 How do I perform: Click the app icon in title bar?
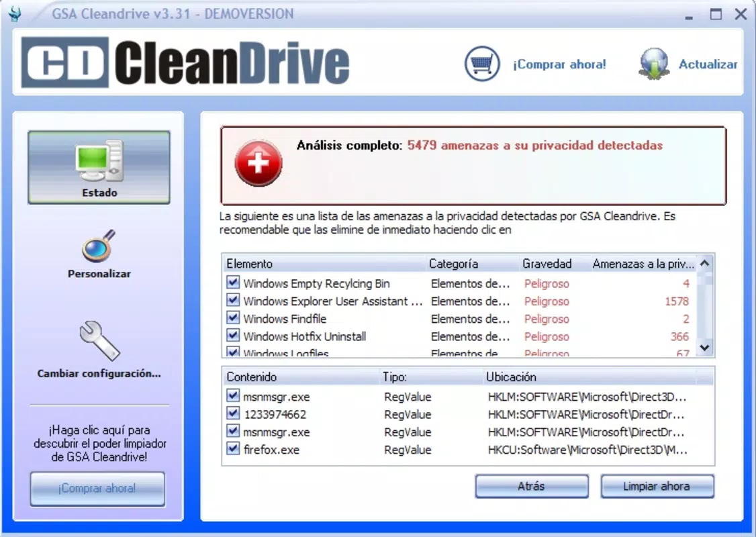click(15, 14)
